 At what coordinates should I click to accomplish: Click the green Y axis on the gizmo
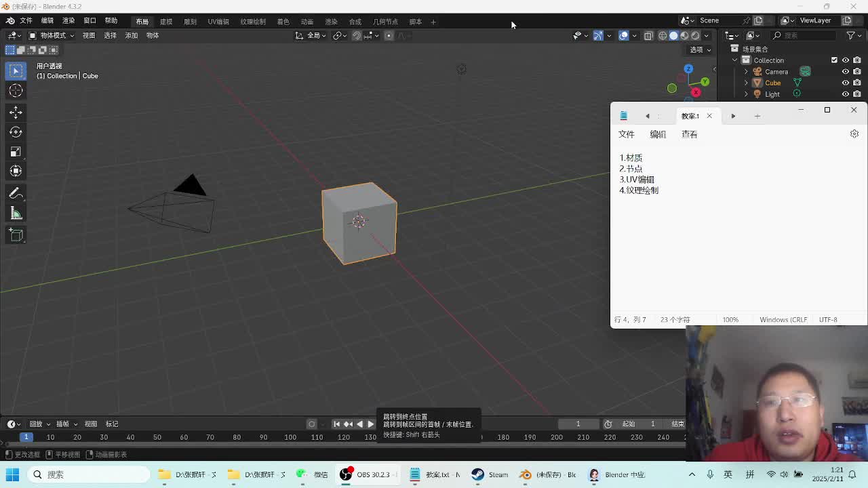coord(705,82)
